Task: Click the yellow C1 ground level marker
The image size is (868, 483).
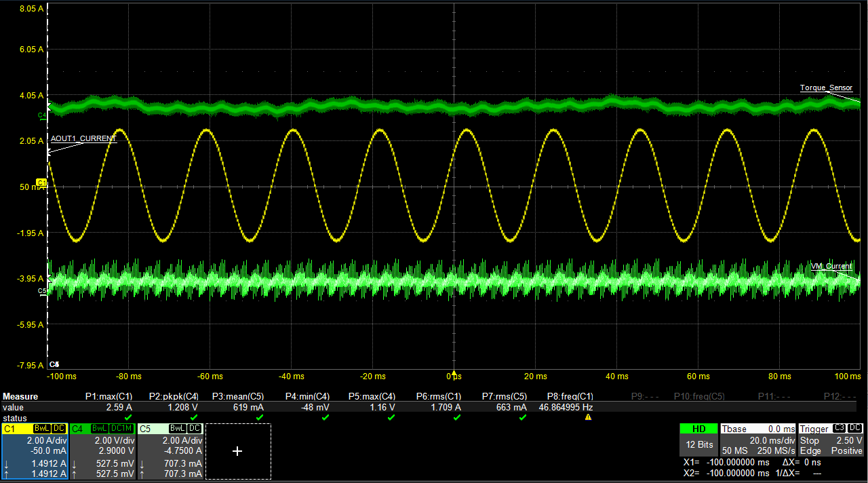Action: 41,182
